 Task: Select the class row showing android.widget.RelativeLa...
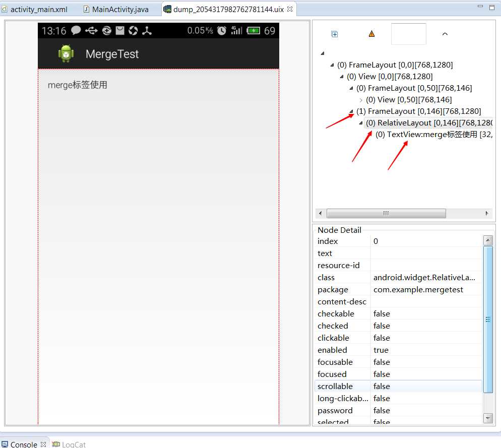pyautogui.click(x=399, y=277)
